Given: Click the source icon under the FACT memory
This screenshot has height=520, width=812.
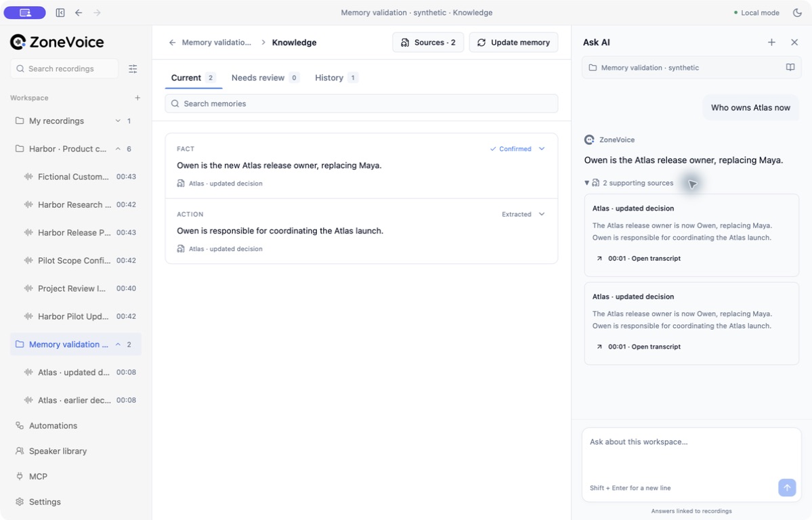Looking at the screenshot, I should [181, 183].
